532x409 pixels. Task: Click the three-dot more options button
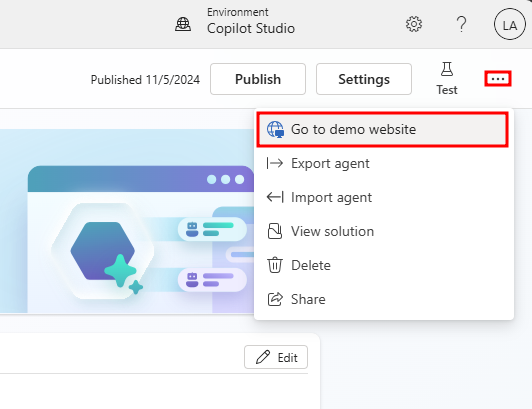498,79
